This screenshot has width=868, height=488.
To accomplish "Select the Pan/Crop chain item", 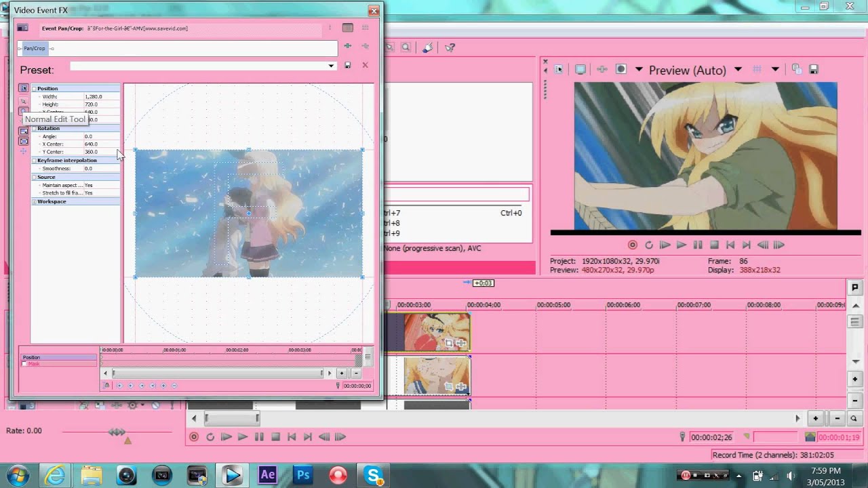I will click(x=35, y=48).
